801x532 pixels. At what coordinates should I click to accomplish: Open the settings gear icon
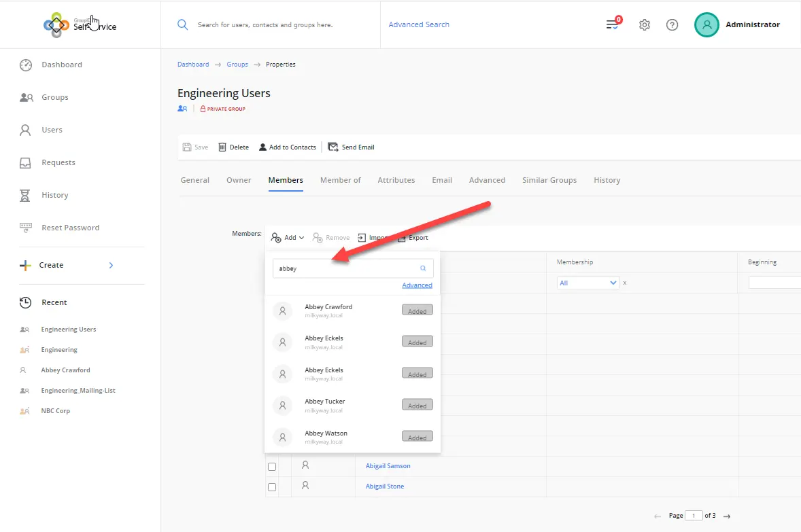(x=645, y=24)
